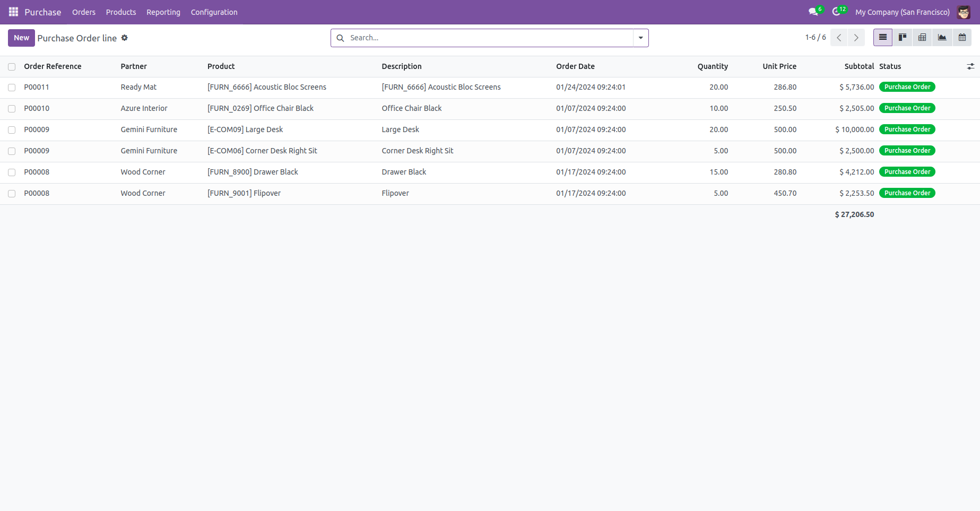The width and height of the screenshot is (980, 511).
Task: Open the company switcher My Company (San Francisco)
Action: click(902, 12)
